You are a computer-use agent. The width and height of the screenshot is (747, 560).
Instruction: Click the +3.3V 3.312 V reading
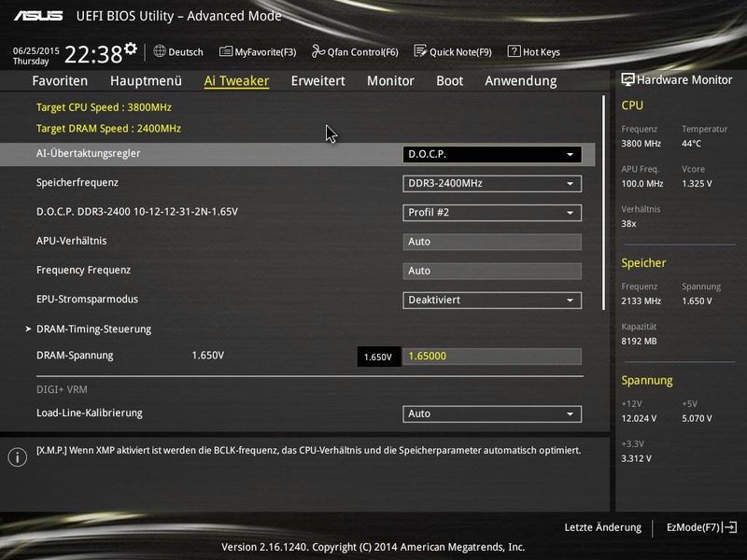pos(636,458)
